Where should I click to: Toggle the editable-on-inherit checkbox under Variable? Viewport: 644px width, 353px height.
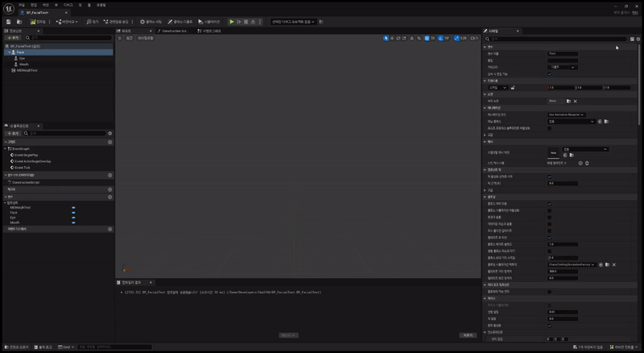tap(550, 74)
